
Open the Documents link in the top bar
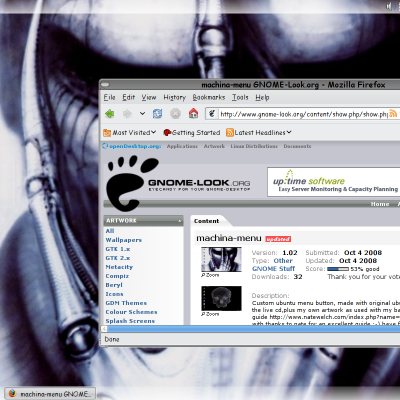tap(297, 146)
